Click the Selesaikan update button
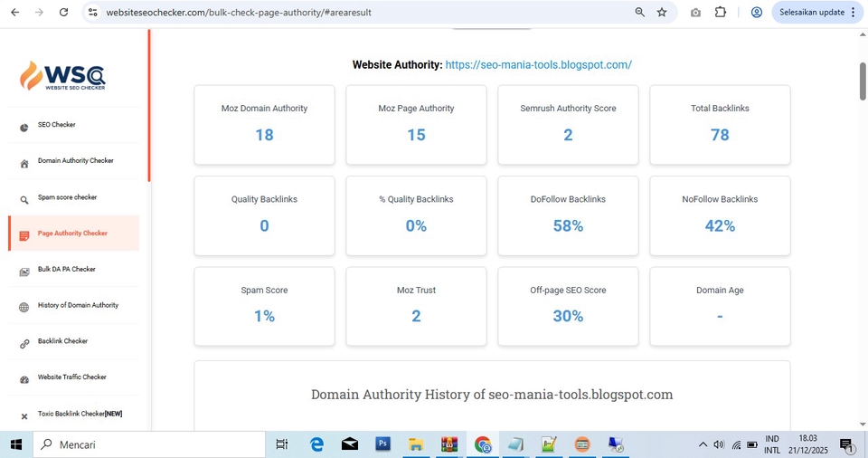Screen dimensions: 868x458 (x=816, y=13)
